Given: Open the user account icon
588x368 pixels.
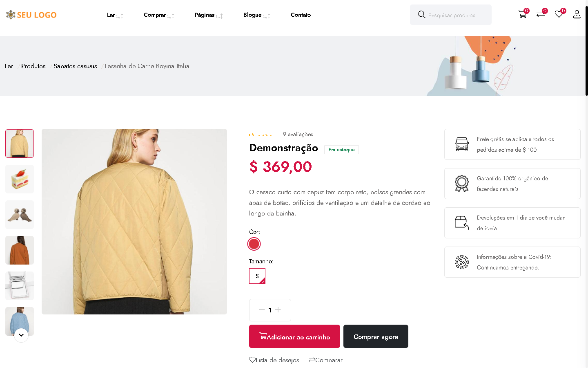Looking at the screenshot, I should click(577, 15).
